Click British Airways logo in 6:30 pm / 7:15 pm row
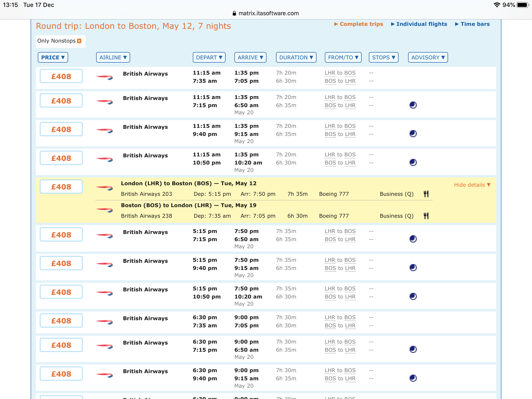The image size is (532, 399). pos(104,346)
